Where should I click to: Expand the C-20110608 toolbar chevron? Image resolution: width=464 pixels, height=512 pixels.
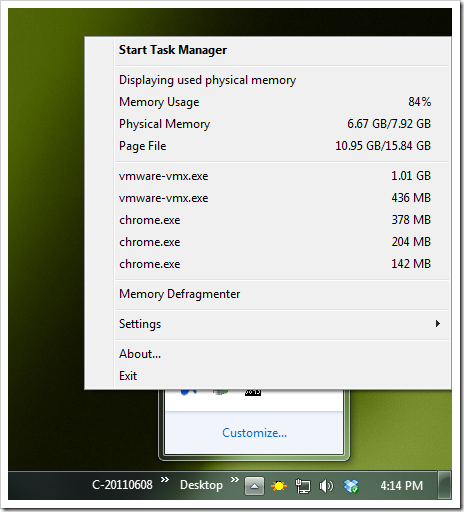pyautogui.click(x=165, y=480)
